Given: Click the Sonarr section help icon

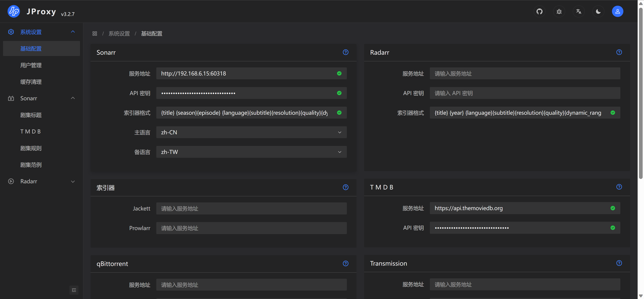Looking at the screenshot, I should [x=345, y=52].
